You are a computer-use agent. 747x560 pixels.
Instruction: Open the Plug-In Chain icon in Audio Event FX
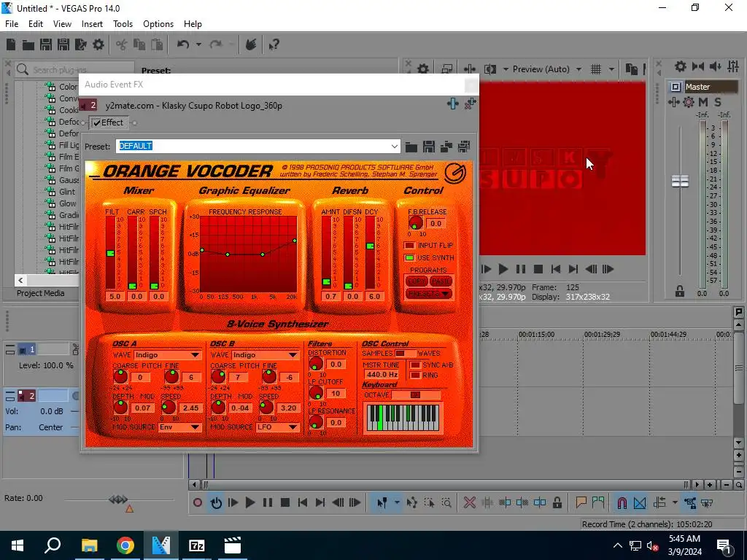point(452,104)
